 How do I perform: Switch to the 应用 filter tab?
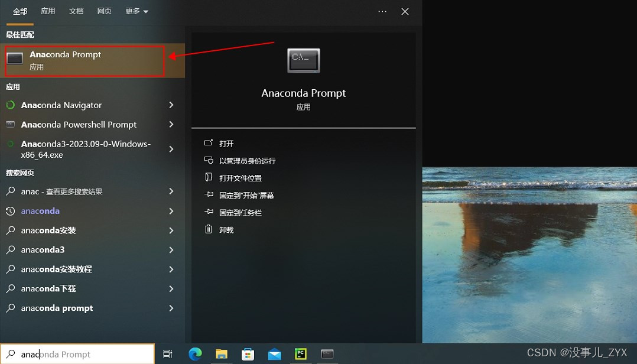[x=48, y=11]
